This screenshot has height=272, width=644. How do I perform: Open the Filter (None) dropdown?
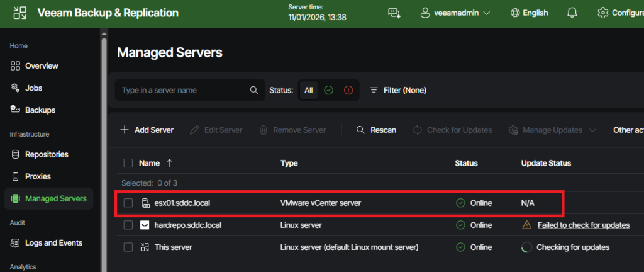pyautogui.click(x=398, y=90)
